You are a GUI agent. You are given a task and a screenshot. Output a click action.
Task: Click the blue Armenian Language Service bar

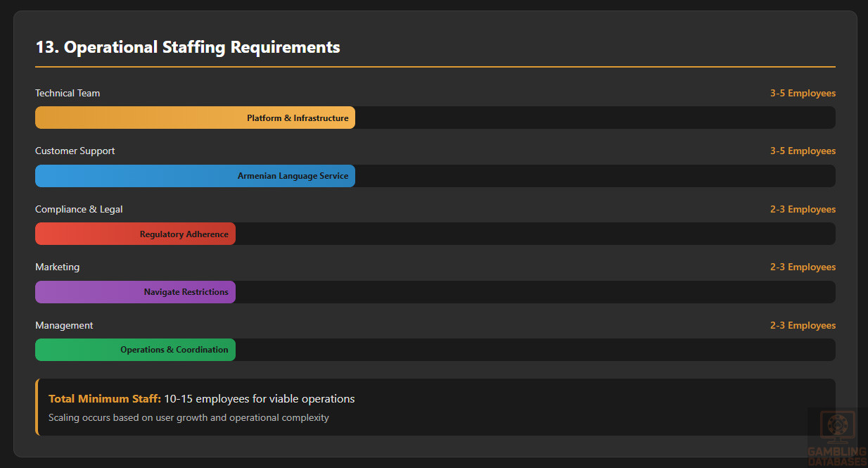[195, 176]
